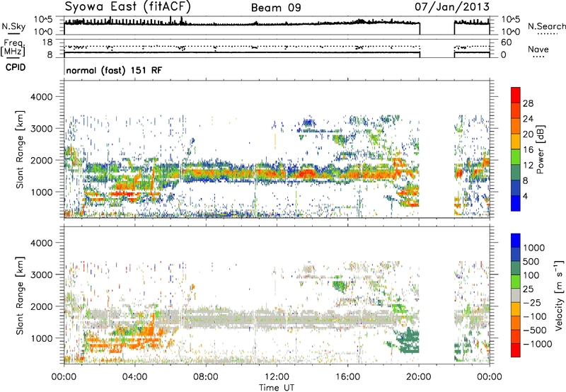Click the 'Time UT' axis title
This screenshot has width=566, height=392.
(x=277, y=388)
